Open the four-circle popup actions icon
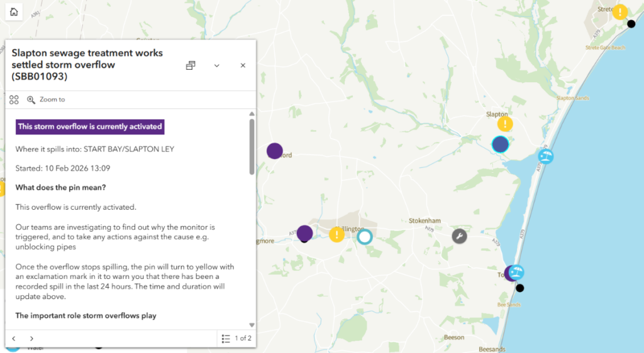Image resolution: width=644 pixels, height=353 pixels. pos(14,99)
